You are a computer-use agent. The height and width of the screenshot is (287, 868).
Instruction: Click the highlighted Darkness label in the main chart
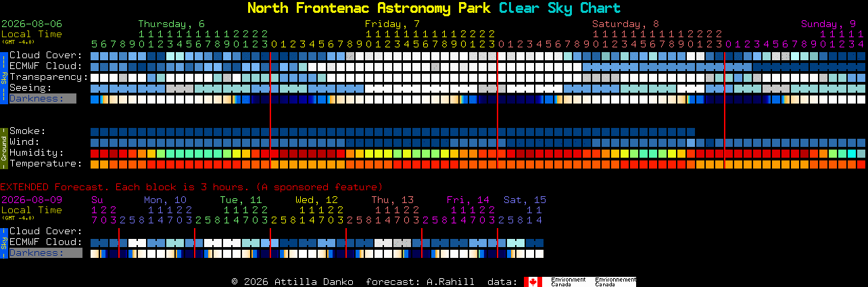[43, 99]
